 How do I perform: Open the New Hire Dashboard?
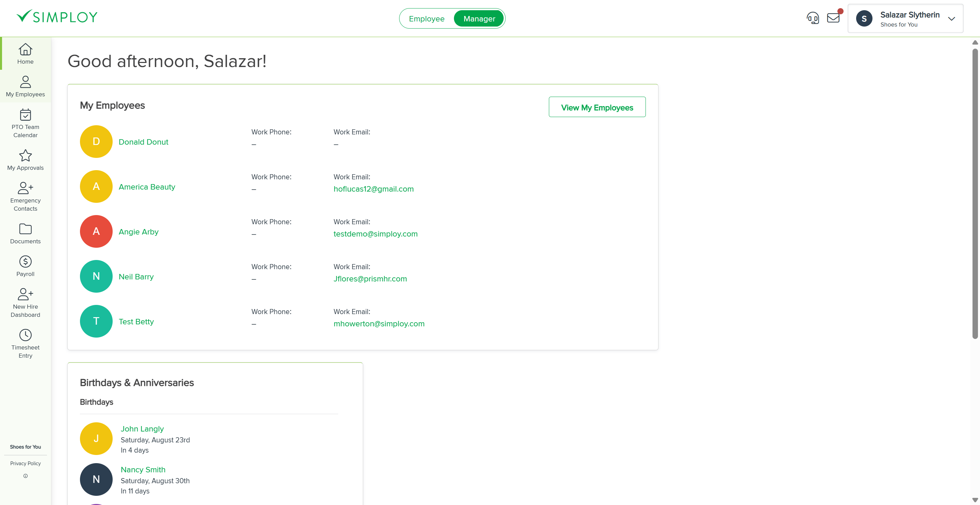25,303
